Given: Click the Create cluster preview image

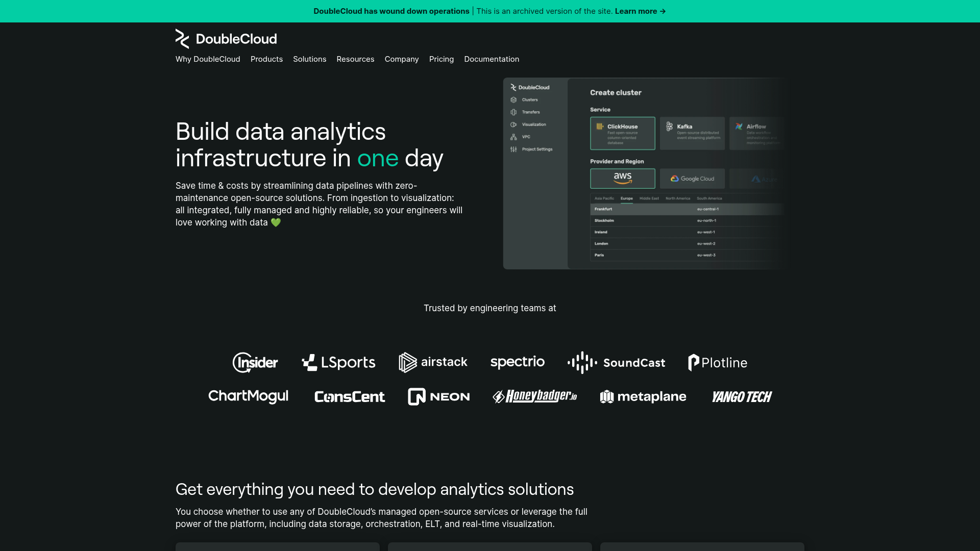Looking at the screenshot, I should tap(643, 173).
